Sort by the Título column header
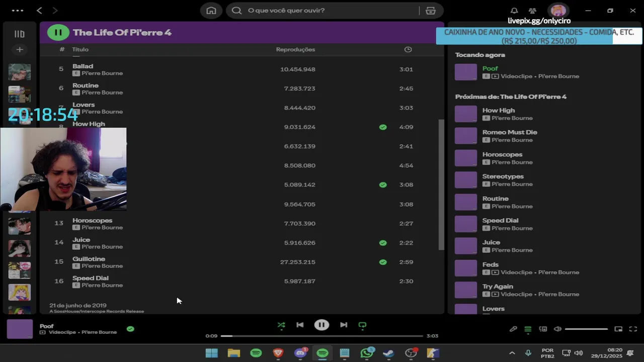The height and width of the screenshot is (362, 644). pos(80,49)
